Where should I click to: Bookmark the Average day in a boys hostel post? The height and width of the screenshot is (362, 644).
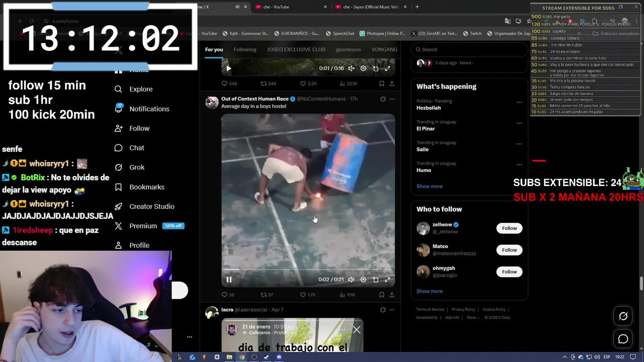point(381,295)
